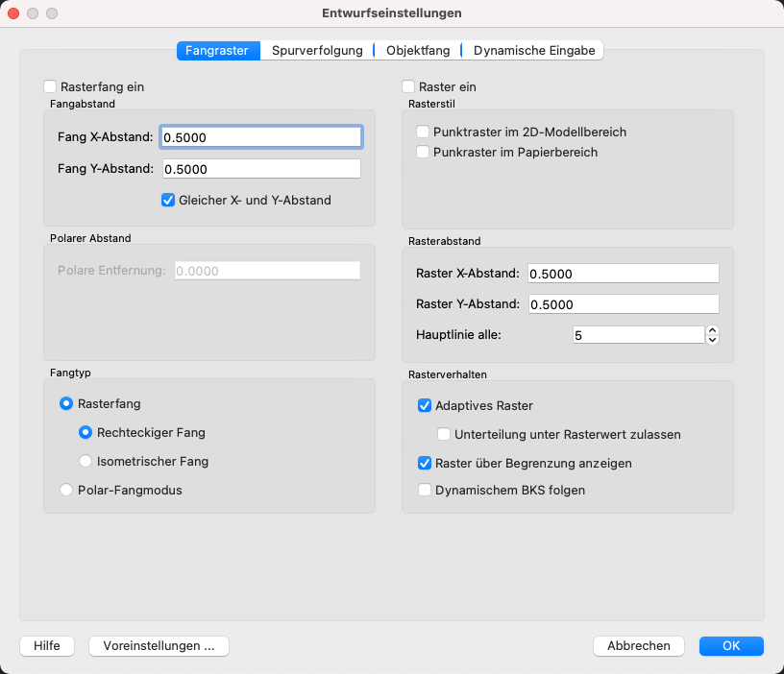Check Dynamischem BKS folgen
Screen dimensions: 784x674
click(x=425, y=490)
